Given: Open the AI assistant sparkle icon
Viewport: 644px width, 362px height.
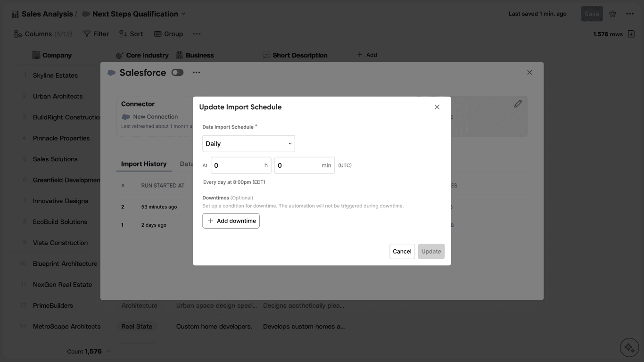Looking at the screenshot, I should point(629,348).
